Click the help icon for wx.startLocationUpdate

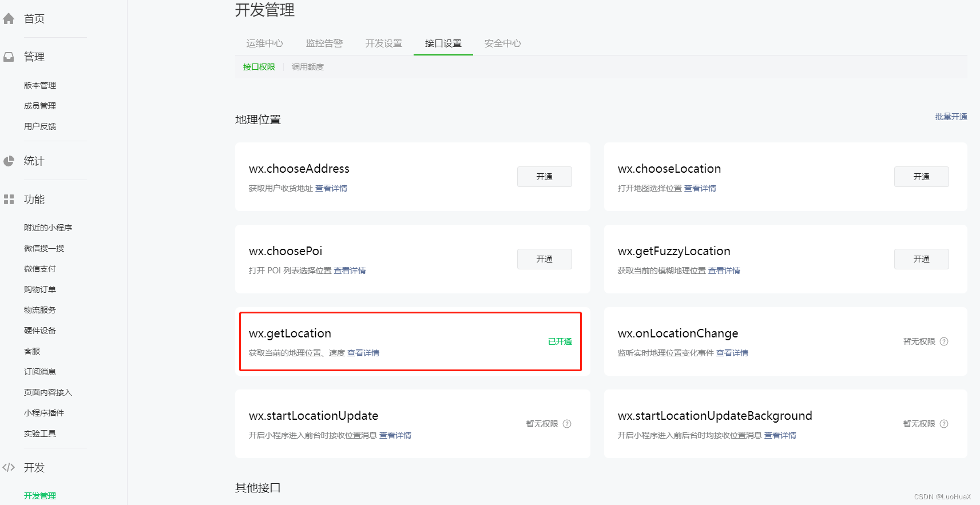(567, 424)
